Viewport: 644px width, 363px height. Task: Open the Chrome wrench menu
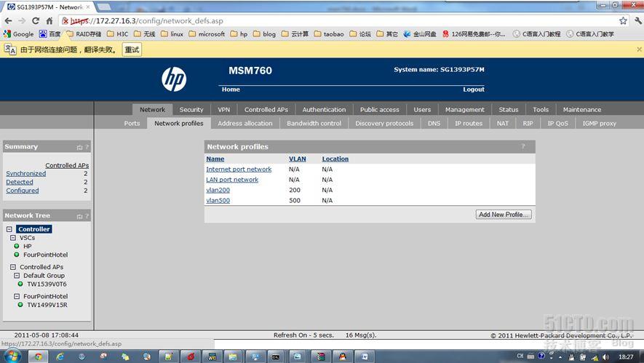pyautogui.click(x=638, y=21)
